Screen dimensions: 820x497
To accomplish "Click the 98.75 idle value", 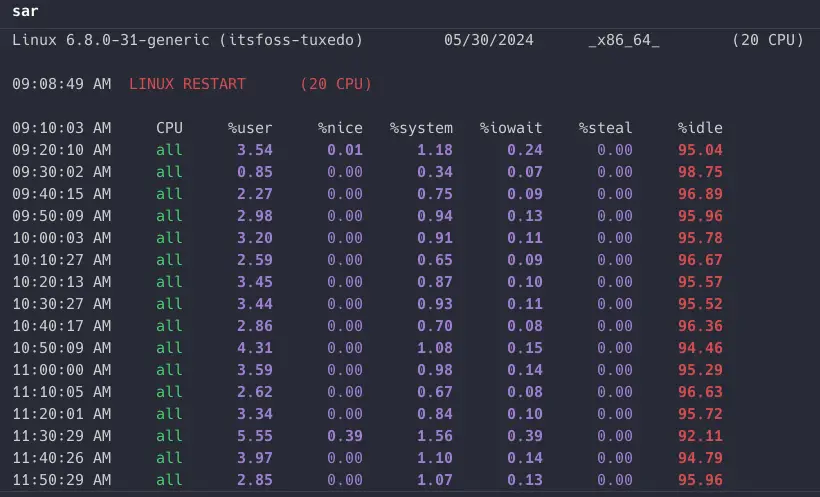I will tap(700, 172).
